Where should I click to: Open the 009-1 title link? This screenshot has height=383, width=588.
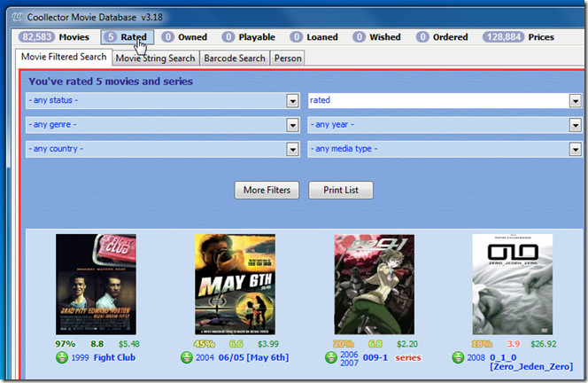pyautogui.click(x=375, y=357)
